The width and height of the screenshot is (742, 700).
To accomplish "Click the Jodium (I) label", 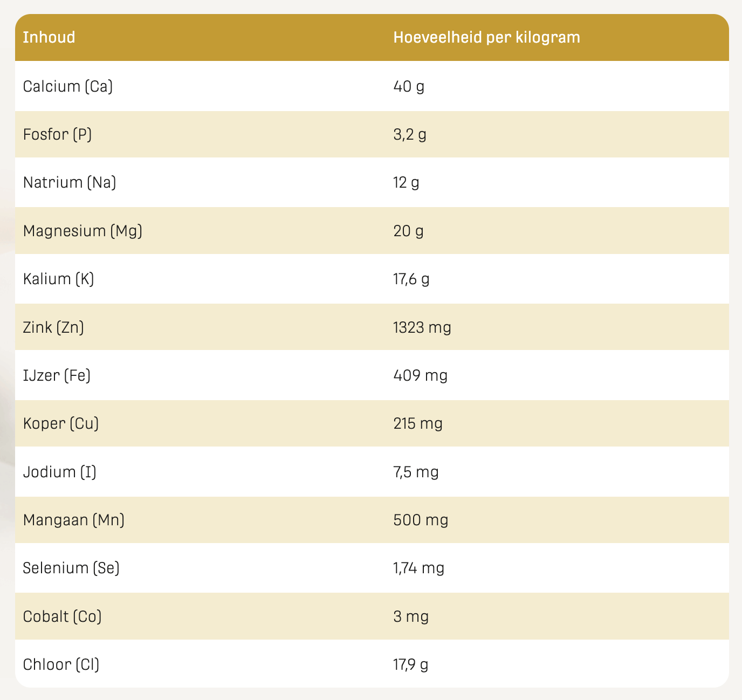I will tap(60, 472).
